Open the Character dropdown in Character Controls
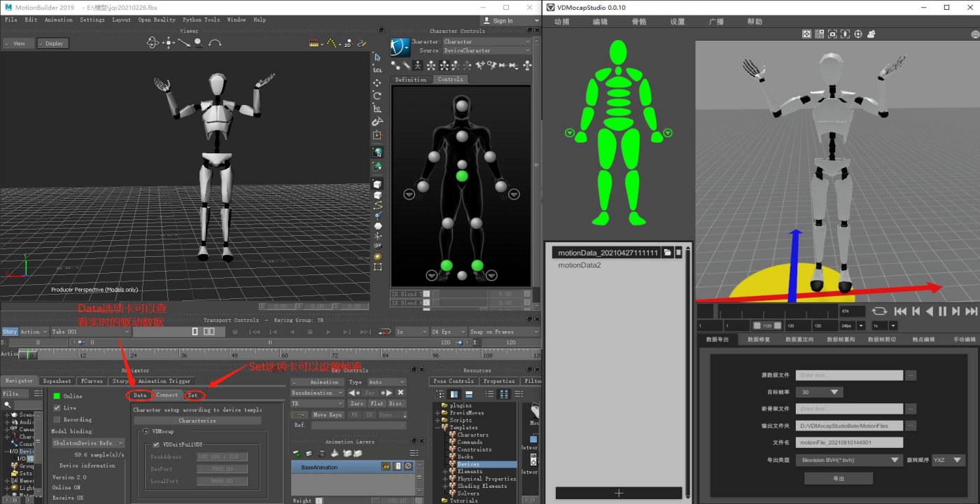The image size is (980, 504). point(486,41)
